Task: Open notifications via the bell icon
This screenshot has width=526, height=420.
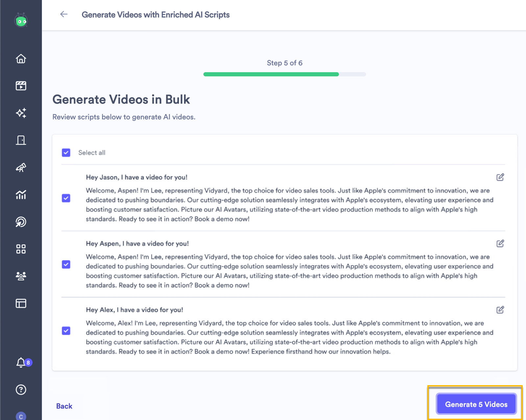Action: 21,363
